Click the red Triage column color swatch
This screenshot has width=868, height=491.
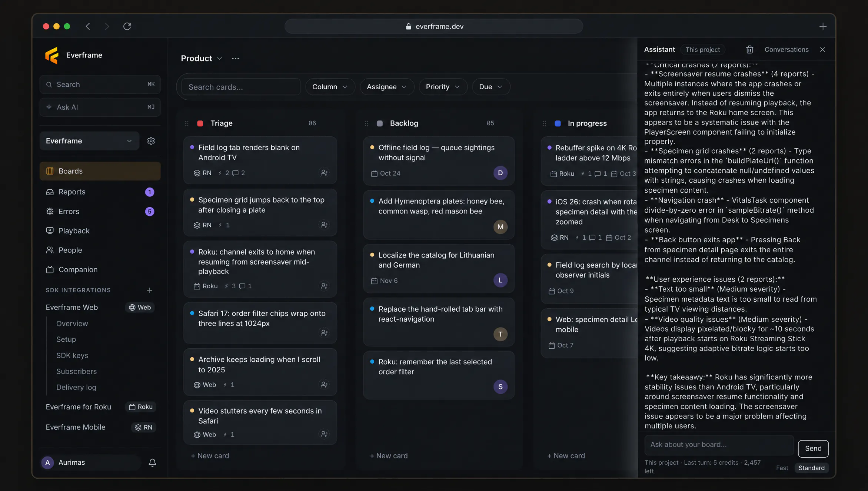[x=200, y=123]
